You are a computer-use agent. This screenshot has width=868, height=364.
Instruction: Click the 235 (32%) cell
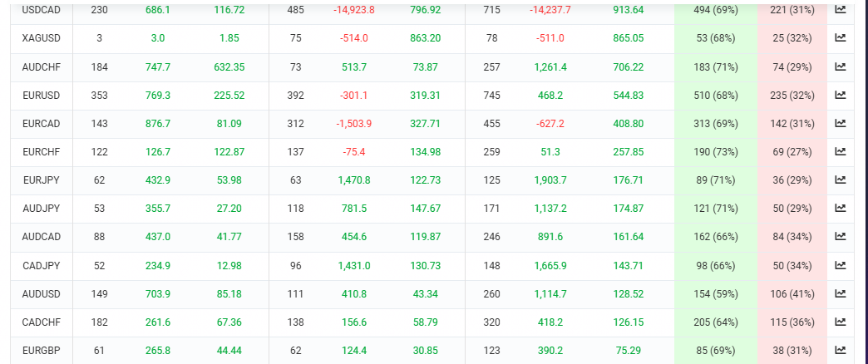(792, 96)
